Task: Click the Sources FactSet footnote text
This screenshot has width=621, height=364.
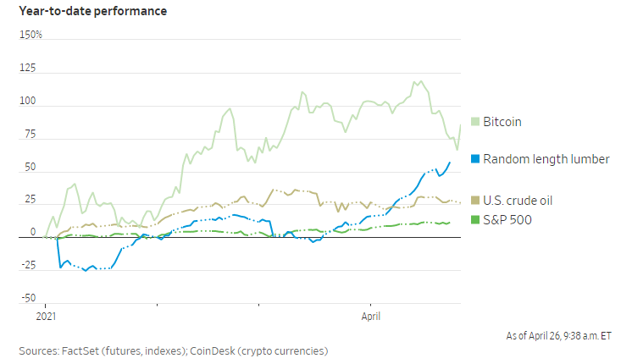Action: (x=173, y=350)
